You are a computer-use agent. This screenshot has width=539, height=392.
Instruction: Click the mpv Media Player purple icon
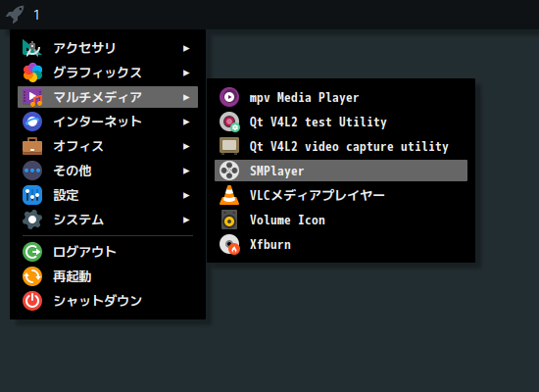(229, 97)
